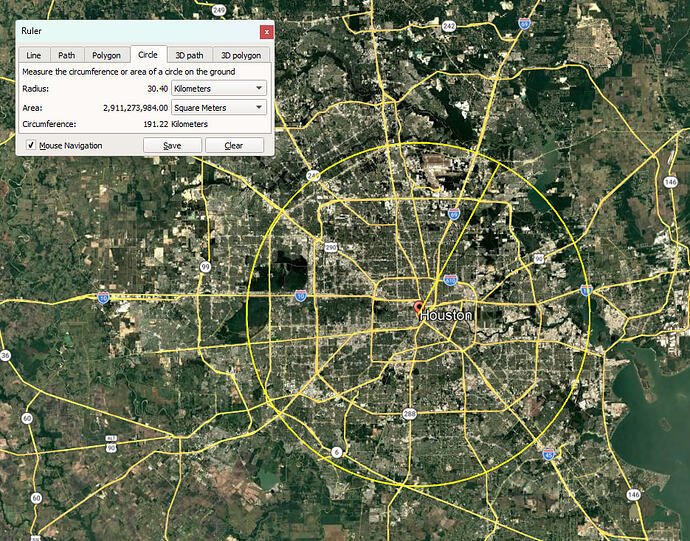Switch to the Path tab
690x541 pixels.
click(66, 55)
